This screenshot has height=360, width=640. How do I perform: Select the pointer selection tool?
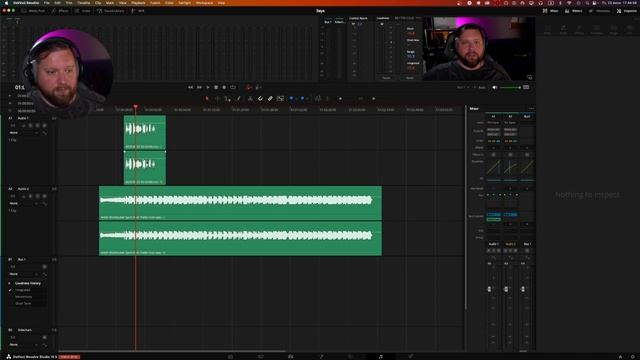pyautogui.click(x=207, y=98)
